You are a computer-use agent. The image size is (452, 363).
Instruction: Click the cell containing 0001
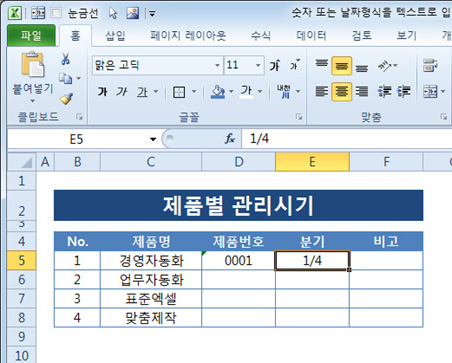click(x=238, y=260)
